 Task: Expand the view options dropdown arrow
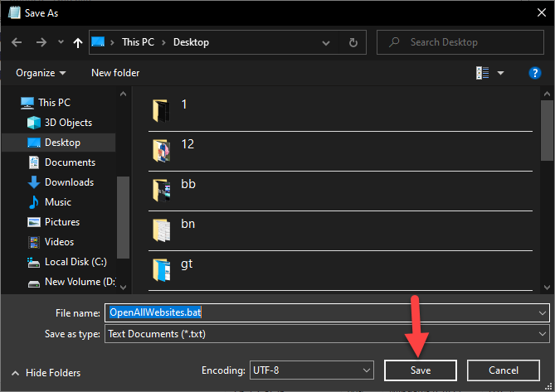click(501, 73)
